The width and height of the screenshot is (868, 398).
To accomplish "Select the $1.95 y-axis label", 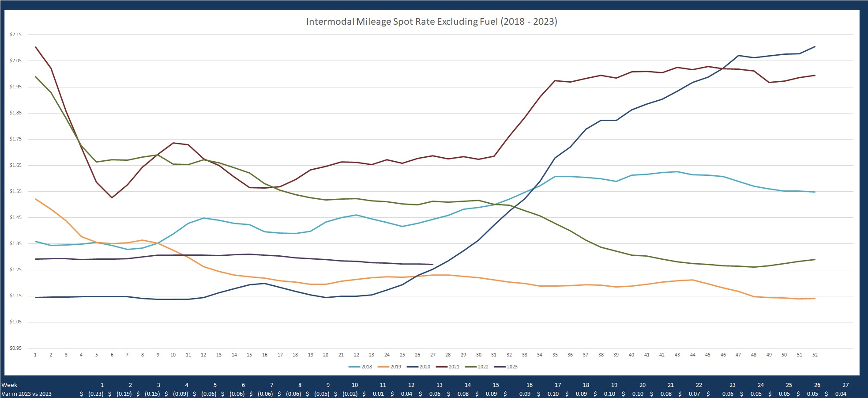I will [x=15, y=87].
